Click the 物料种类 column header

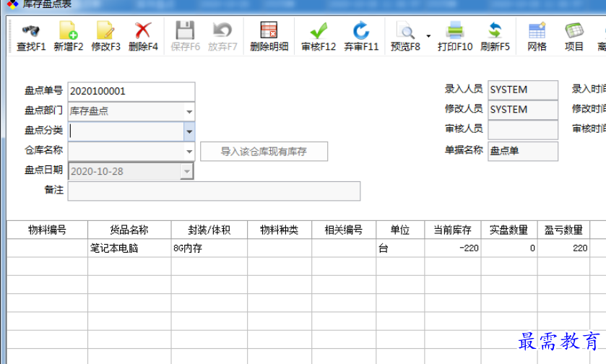click(280, 230)
